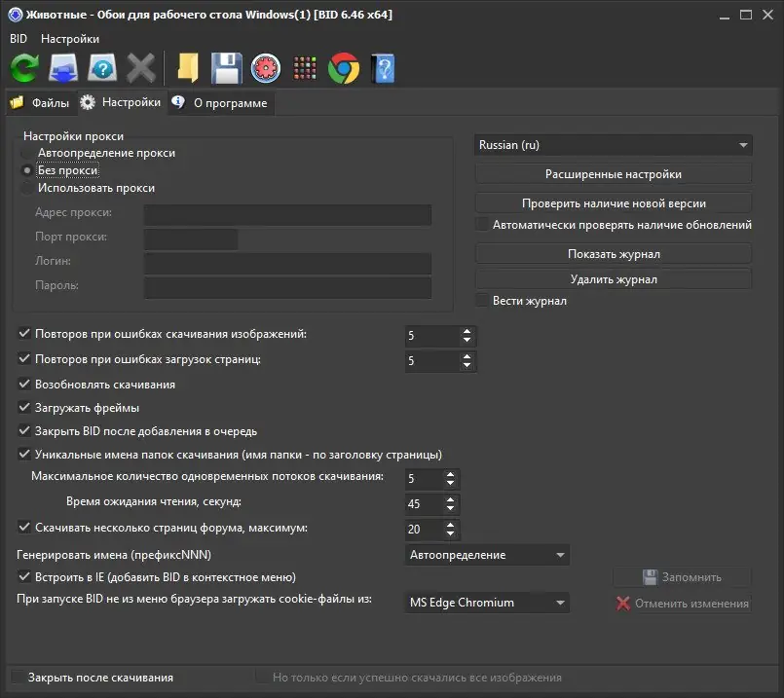
Task: Click the green refresh toolbar icon
Action: [23, 68]
